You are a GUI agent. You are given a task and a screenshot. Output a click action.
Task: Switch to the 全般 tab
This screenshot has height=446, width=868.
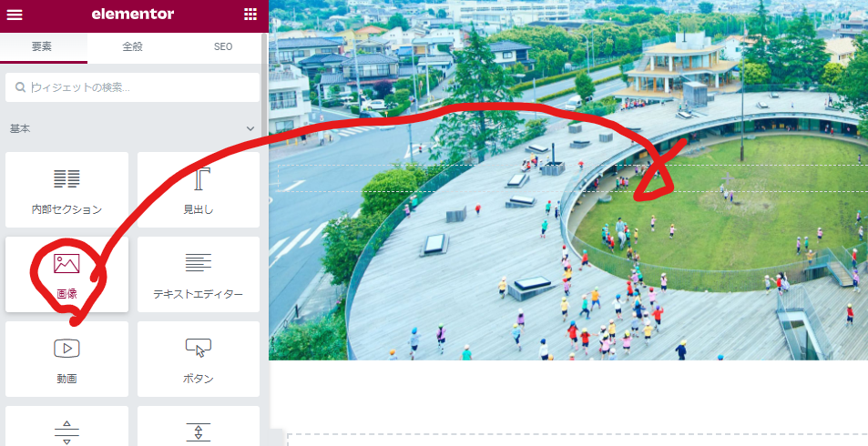tap(133, 46)
